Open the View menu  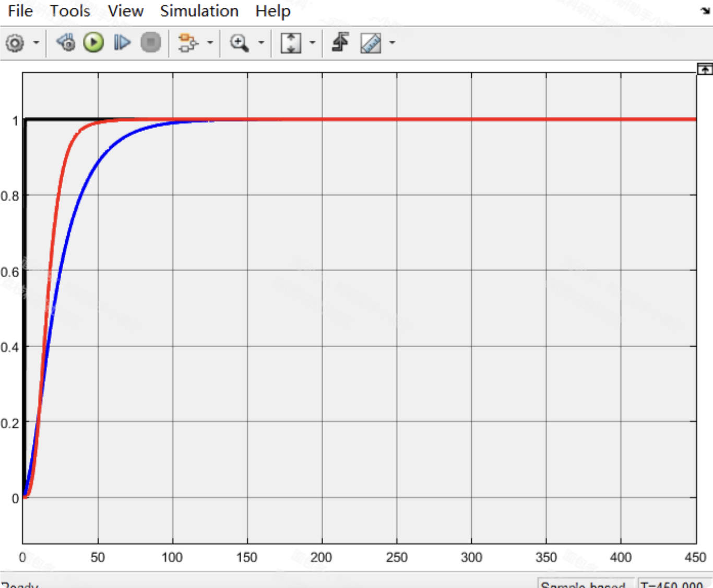point(125,11)
